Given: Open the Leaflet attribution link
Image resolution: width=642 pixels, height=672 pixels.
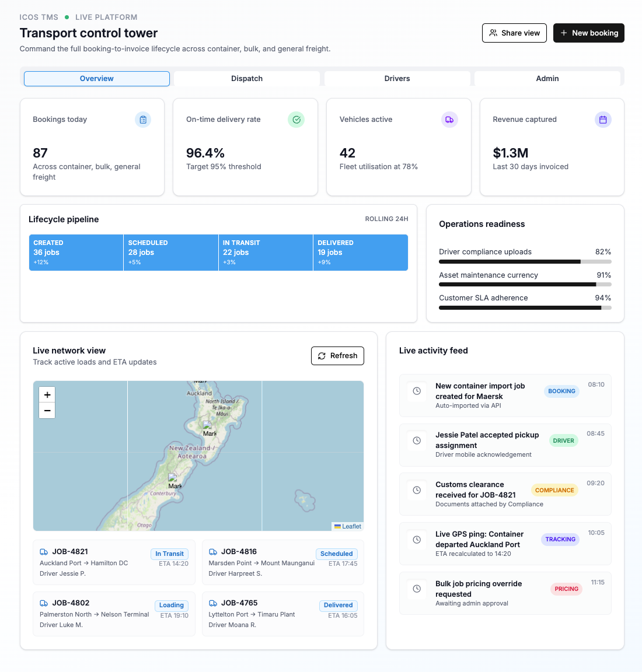Looking at the screenshot, I should 351,526.
